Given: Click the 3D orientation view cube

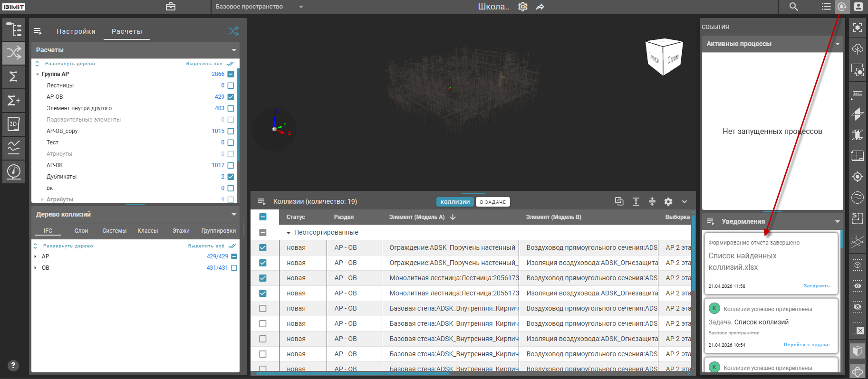Looking at the screenshot, I should [664, 57].
